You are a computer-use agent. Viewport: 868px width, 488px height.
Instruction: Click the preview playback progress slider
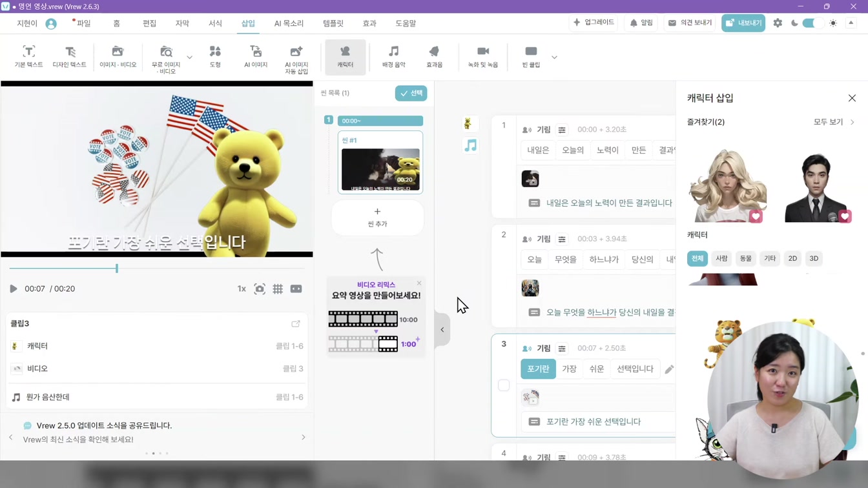[x=156, y=269]
